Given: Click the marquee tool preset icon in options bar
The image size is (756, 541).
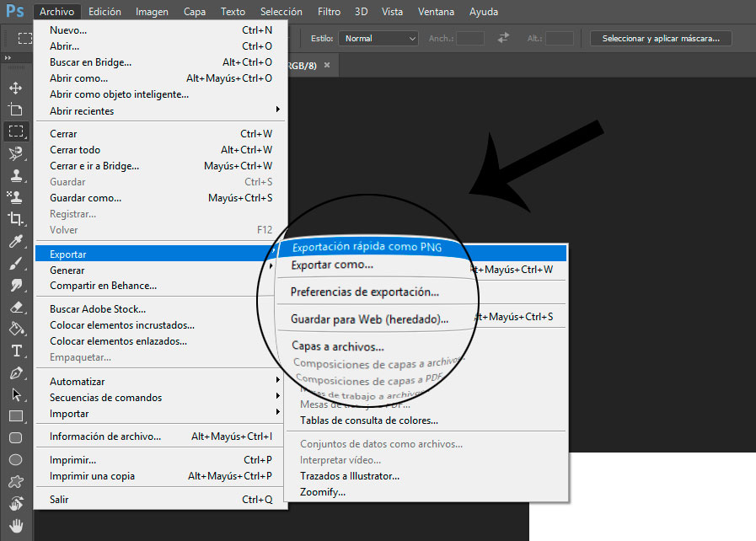Looking at the screenshot, I should tap(24, 38).
